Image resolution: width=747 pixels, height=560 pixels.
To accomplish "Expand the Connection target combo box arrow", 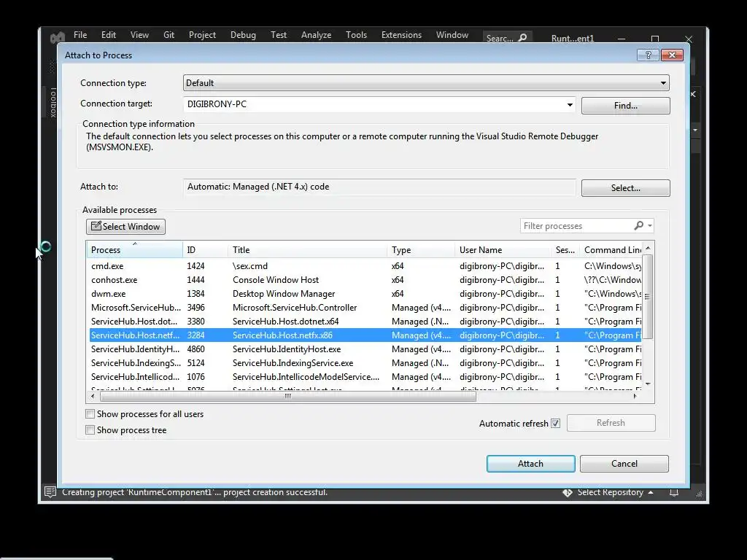I will (570, 105).
